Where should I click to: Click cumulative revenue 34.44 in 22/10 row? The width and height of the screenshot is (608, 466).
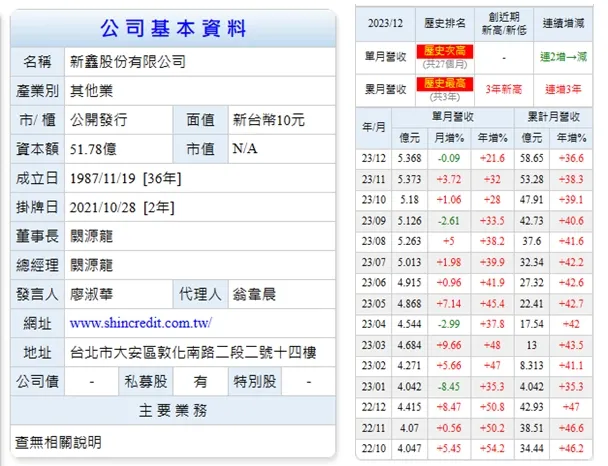pyautogui.click(x=532, y=449)
